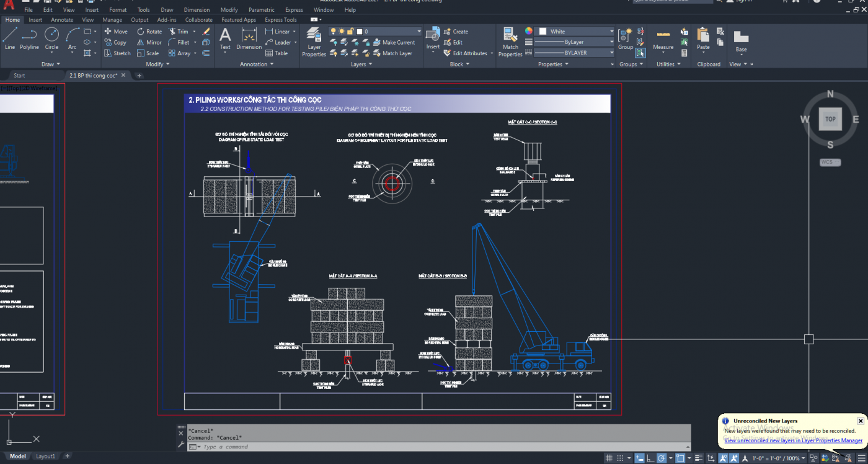Expand the Draw panel options
The width and height of the screenshot is (868, 464).
point(51,64)
